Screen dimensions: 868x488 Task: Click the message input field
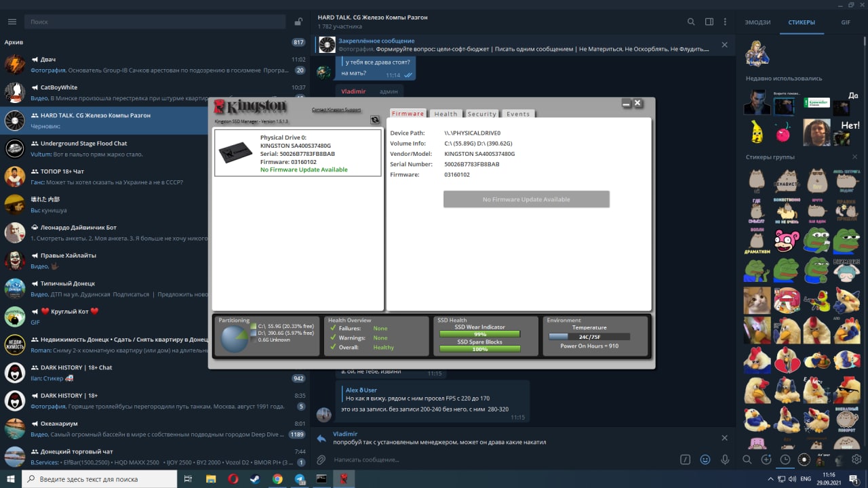click(x=502, y=460)
